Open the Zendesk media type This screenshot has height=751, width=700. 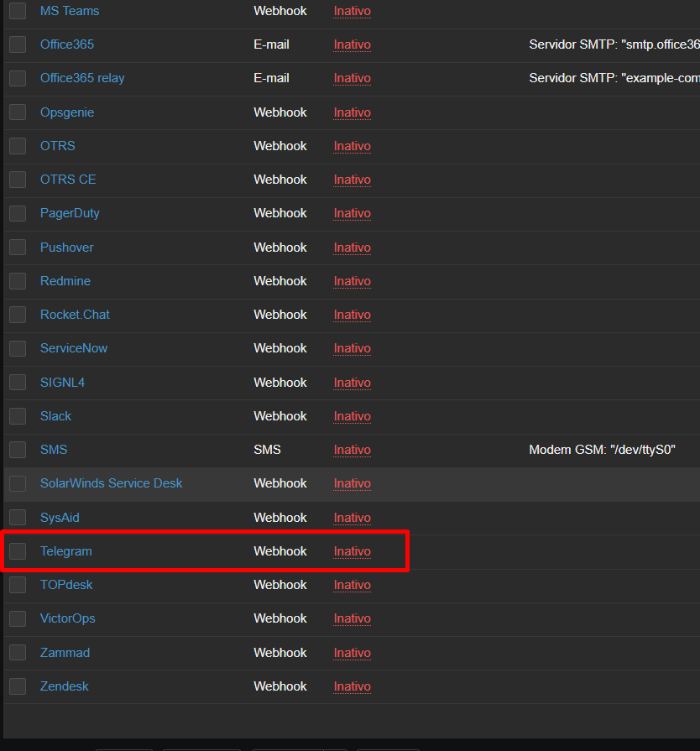click(64, 686)
